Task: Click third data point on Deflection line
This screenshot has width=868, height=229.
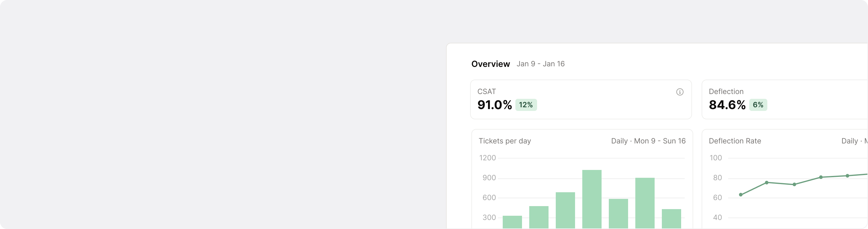Action: pyautogui.click(x=794, y=184)
